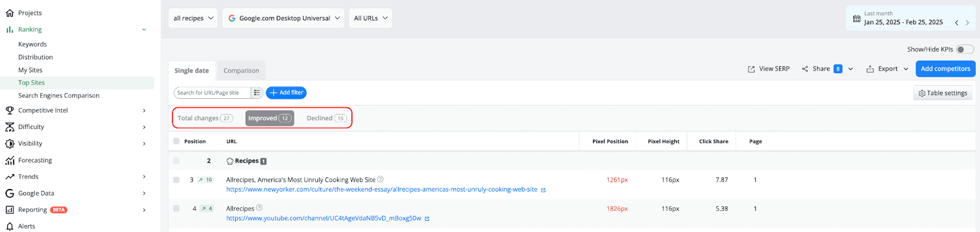Check the checkbox for position 3 row
The height and width of the screenshot is (232, 980).
tap(176, 180)
